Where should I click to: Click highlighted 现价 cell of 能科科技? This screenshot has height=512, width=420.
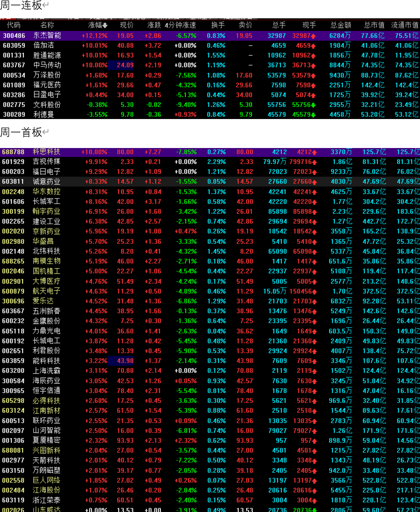(125, 361)
